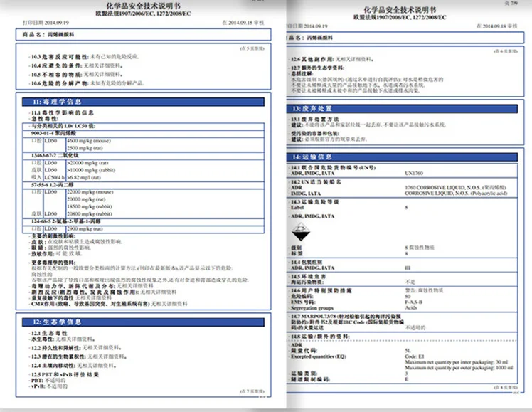
Task: Click the 'UN1760' value
Action: 414,174
